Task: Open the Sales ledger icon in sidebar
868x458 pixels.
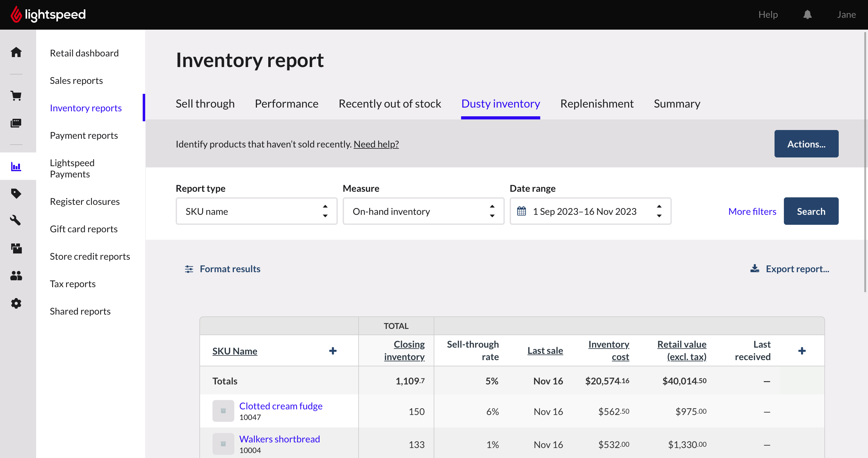Action: pos(16,123)
